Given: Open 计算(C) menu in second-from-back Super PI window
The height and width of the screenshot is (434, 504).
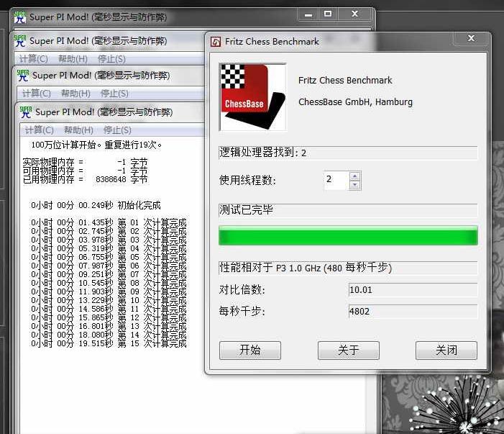Looking at the screenshot, I should coord(33,59).
